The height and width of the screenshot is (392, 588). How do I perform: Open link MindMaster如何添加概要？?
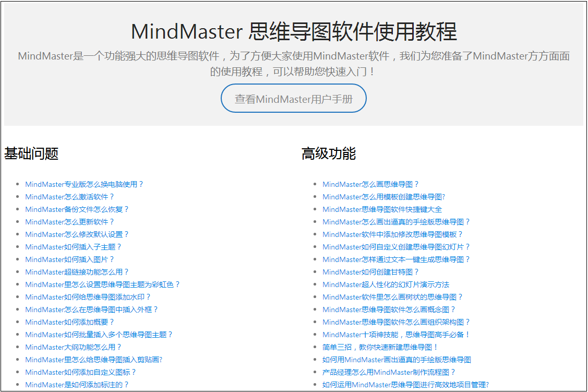(70, 322)
